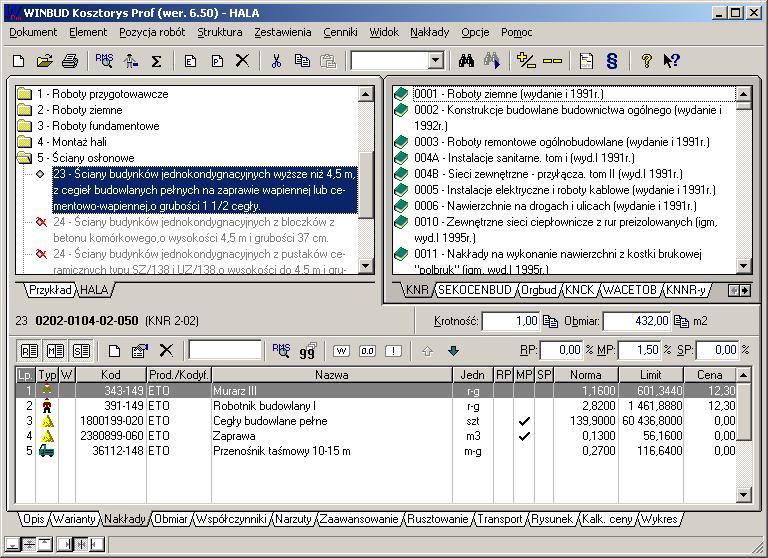
Task: Toggle the M filter button
Action: [55, 351]
